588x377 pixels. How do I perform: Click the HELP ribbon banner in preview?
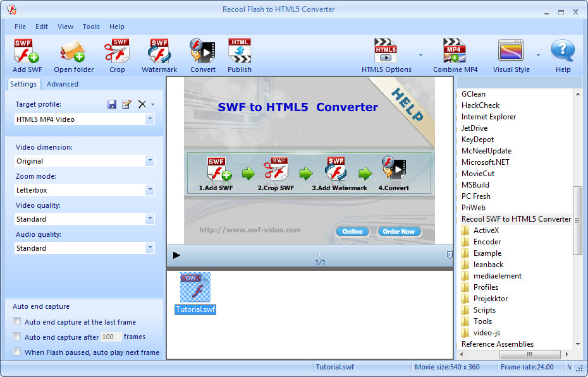[407, 105]
